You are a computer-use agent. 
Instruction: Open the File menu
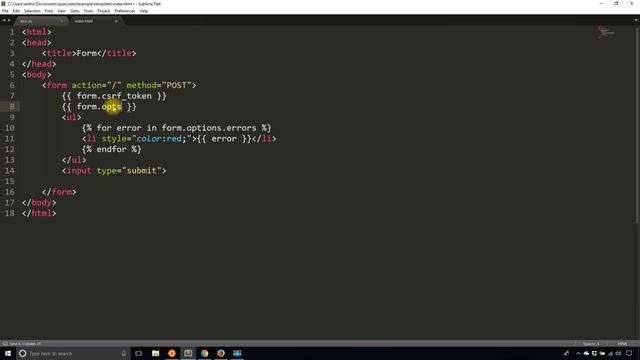coord(5,11)
